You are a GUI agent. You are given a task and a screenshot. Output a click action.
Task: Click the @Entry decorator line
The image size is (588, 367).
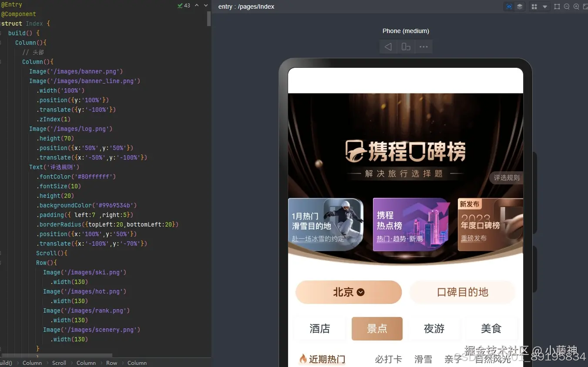(x=12, y=4)
